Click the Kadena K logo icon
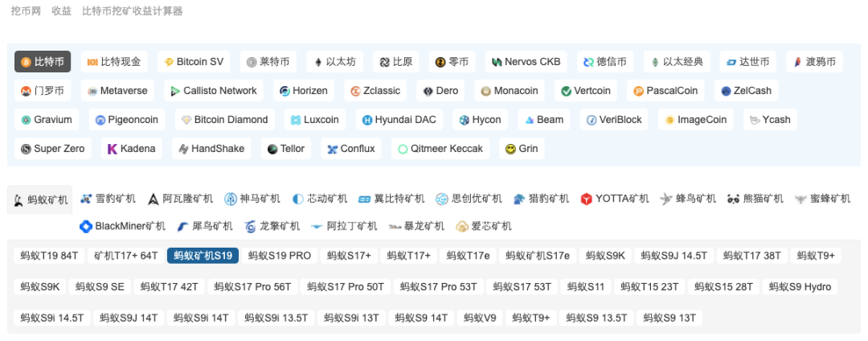 pos(113,149)
